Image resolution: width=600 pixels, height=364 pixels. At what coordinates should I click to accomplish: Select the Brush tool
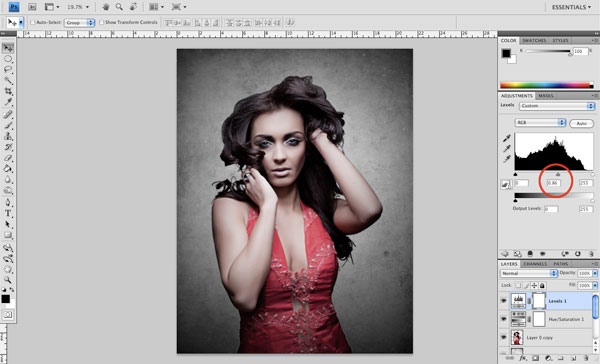pos(8,125)
